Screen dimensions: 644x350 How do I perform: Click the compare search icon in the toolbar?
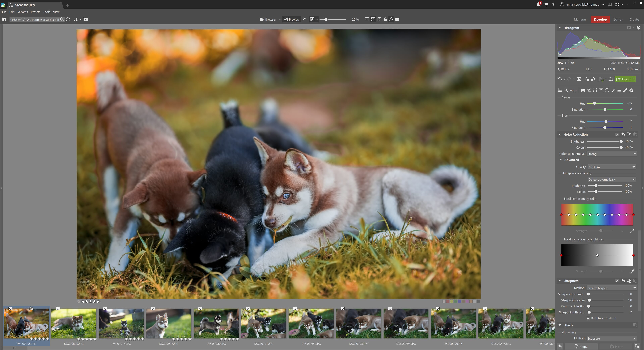(391, 19)
